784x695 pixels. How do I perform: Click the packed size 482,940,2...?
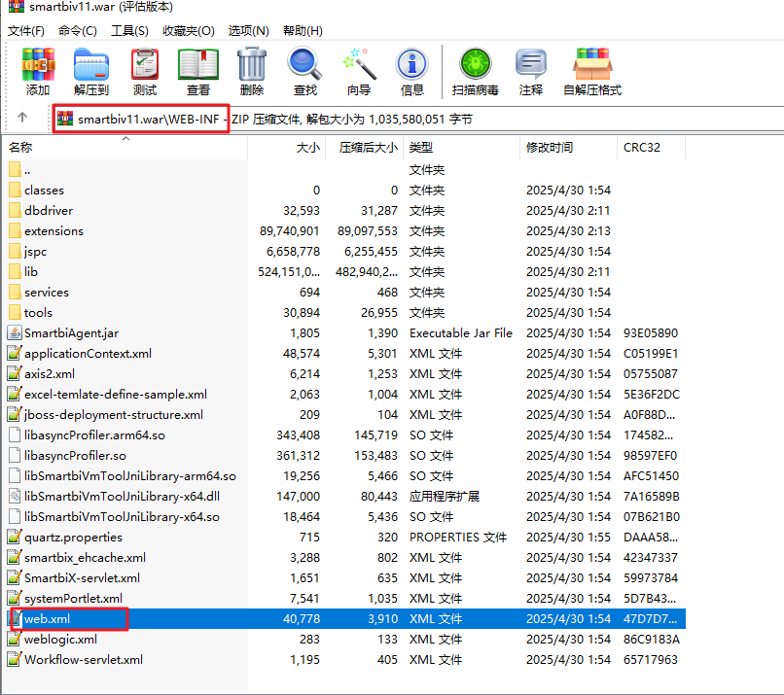(367, 272)
